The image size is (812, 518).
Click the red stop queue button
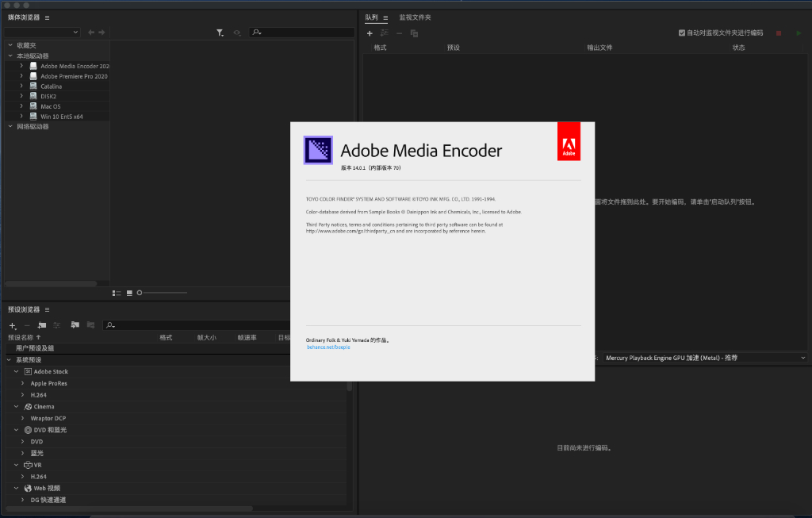[x=779, y=33]
